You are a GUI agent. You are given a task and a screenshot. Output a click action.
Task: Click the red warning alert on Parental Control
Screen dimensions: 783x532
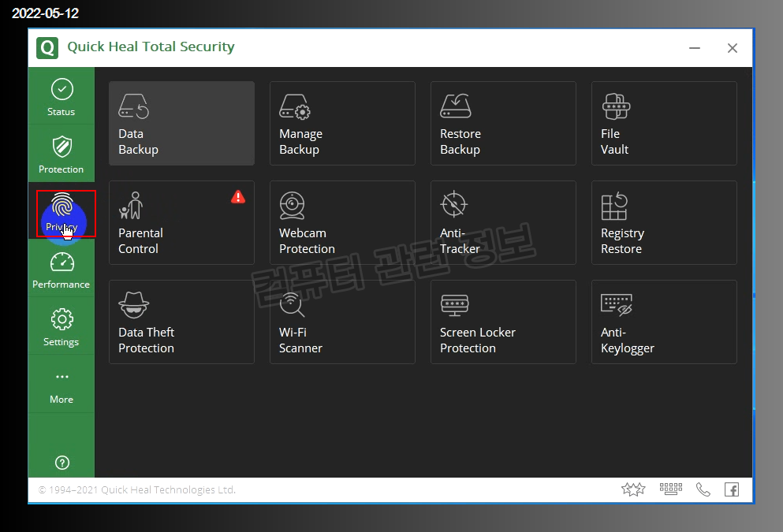pos(238,197)
